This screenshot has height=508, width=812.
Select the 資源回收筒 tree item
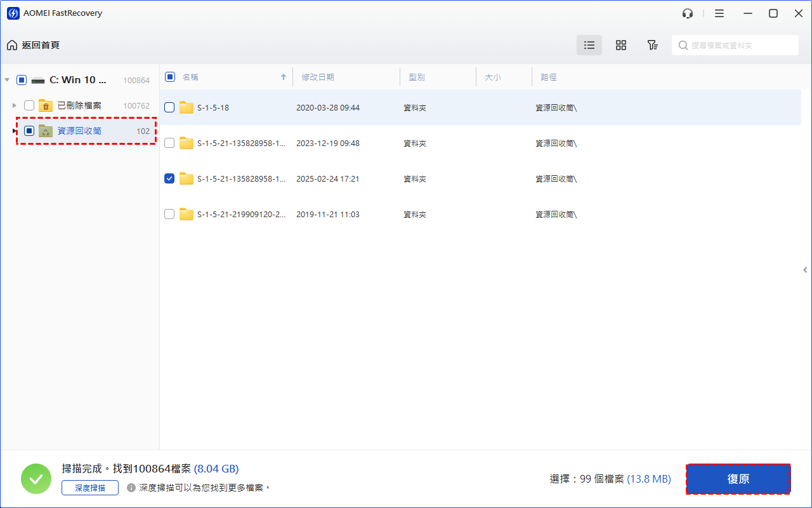[x=79, y=131]
